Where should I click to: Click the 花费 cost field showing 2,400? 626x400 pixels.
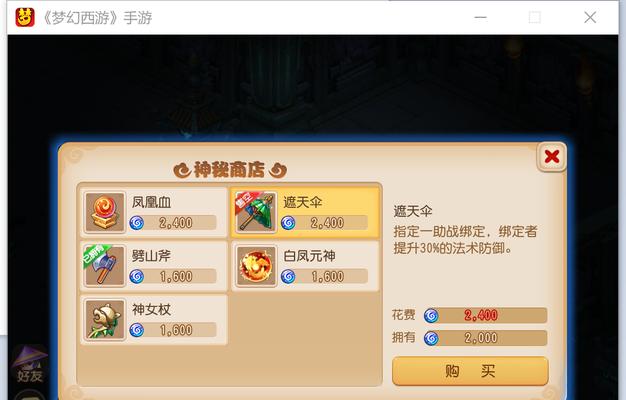point(485,315)
